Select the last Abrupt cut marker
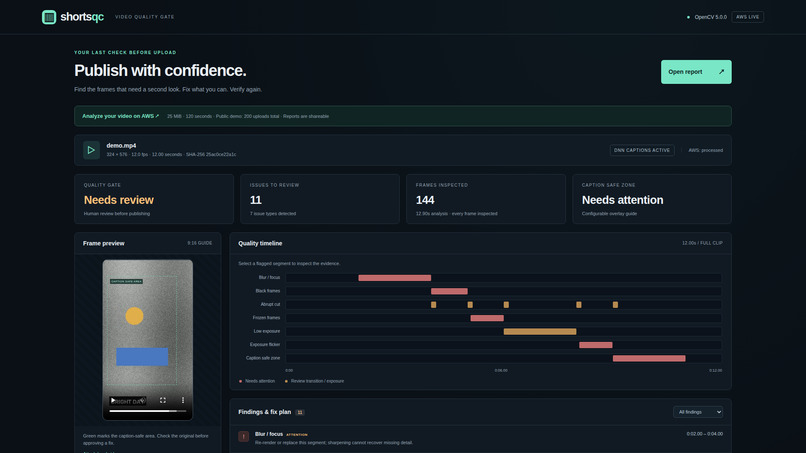 (x=615, y=305)
